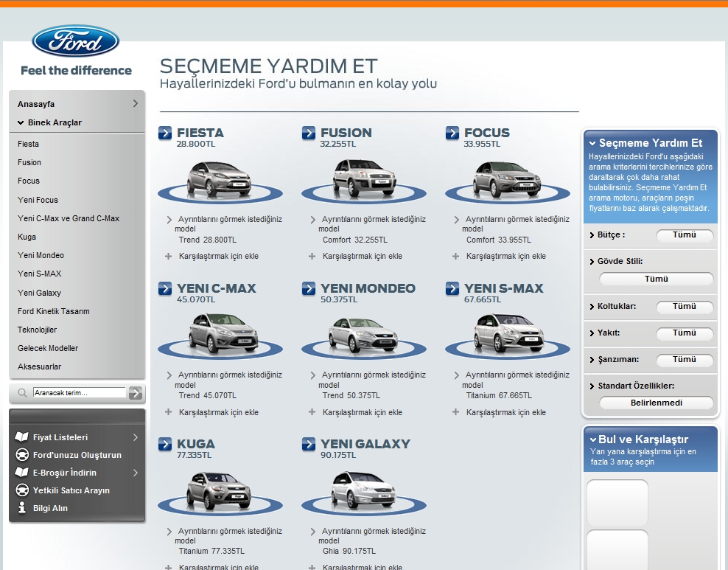Expand the Anasayfa menu arrow

click(x=135, y=103)
